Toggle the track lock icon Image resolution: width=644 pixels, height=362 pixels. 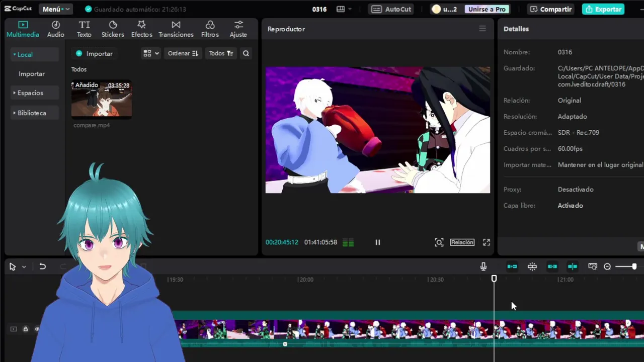(26, 329)
